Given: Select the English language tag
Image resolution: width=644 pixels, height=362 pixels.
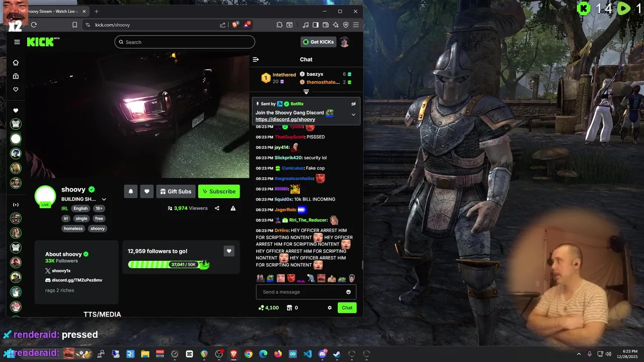Looking at the screenshot, I should (x=80, y=208).
